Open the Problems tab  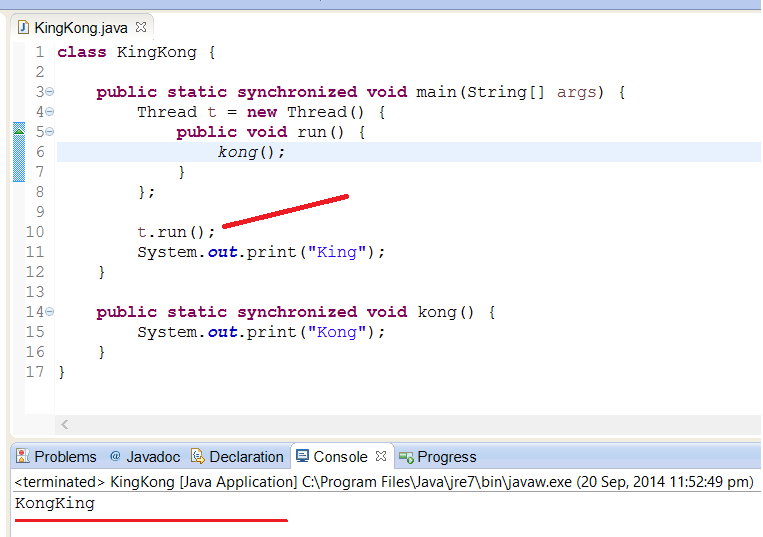click(x=56, y=457)
